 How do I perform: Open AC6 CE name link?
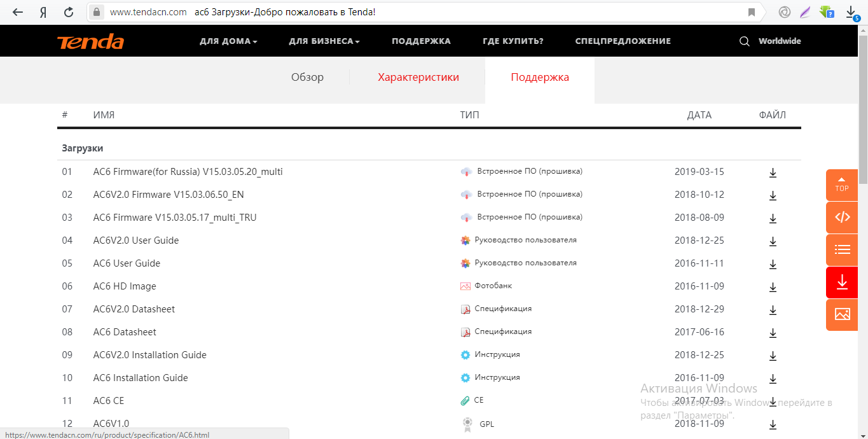pos(109,401)
